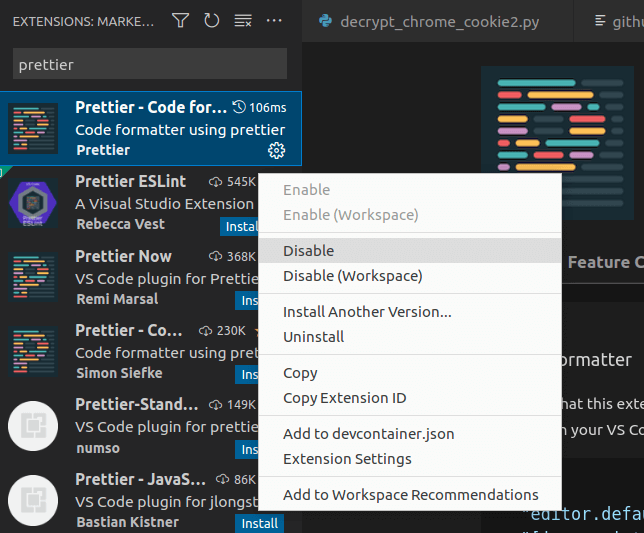This screenshot has width=644, height=533.
Task: Click the extension search box
Action: (150, 64)
